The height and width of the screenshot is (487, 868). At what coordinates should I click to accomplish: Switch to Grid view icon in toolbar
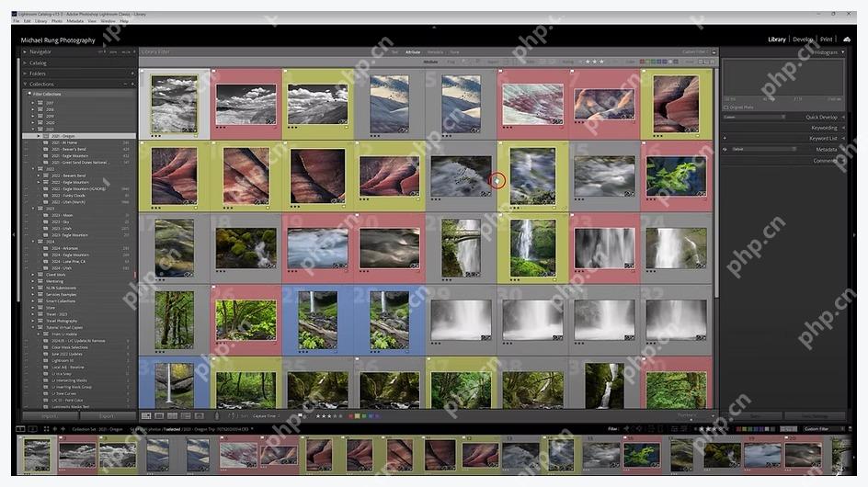146,415
